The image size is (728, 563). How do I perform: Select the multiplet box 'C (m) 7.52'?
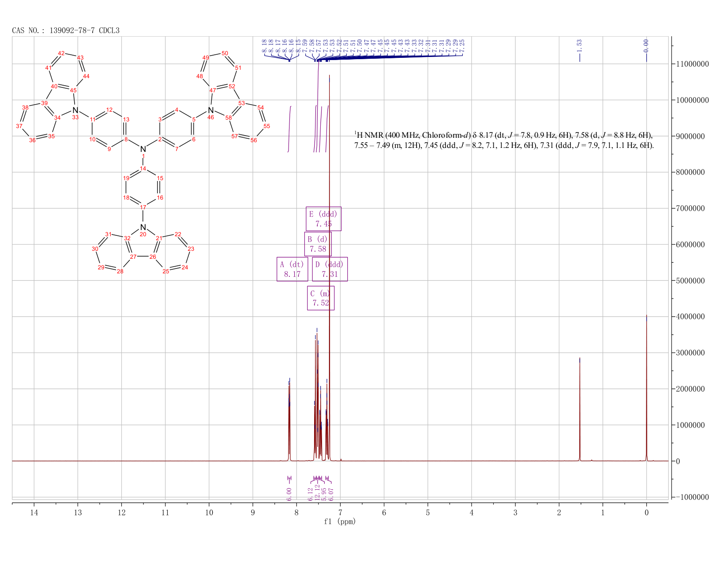321,298
